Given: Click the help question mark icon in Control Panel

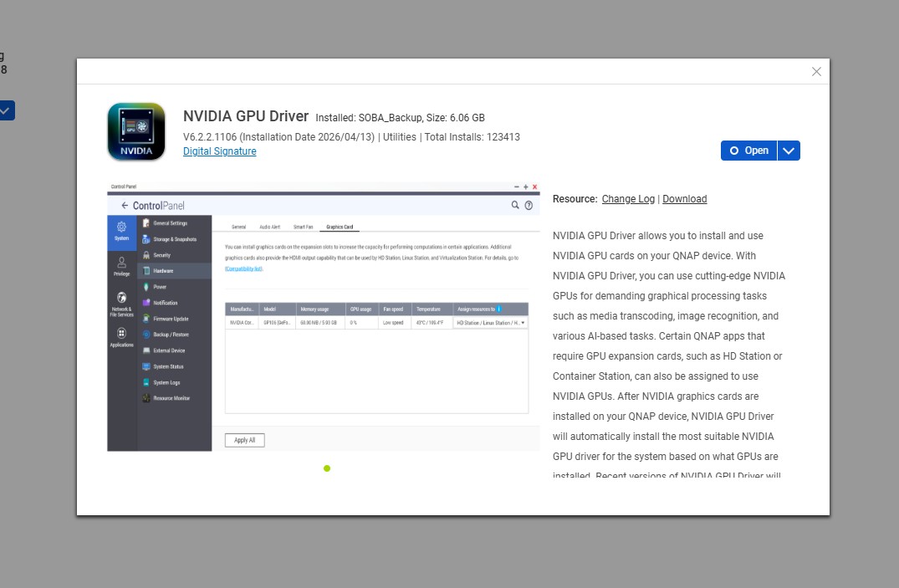Looking at the screenshot, I should click(x=529, y=205).
